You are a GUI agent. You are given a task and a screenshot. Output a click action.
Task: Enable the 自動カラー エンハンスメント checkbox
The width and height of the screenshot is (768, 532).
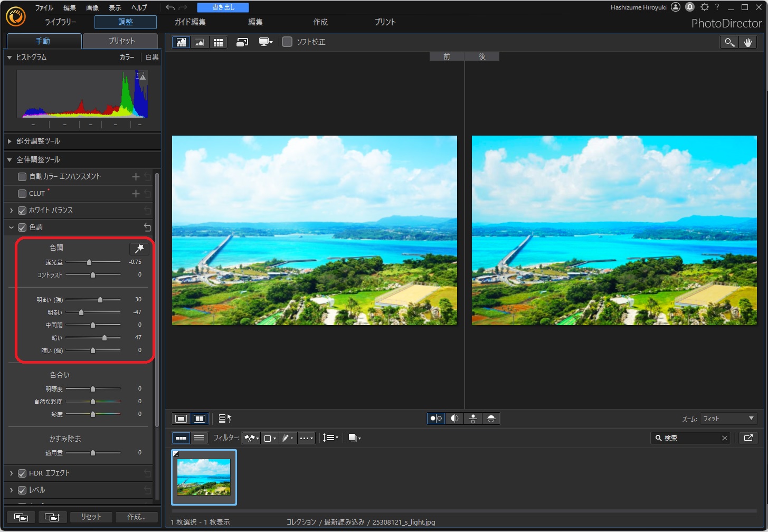[22, 177]
